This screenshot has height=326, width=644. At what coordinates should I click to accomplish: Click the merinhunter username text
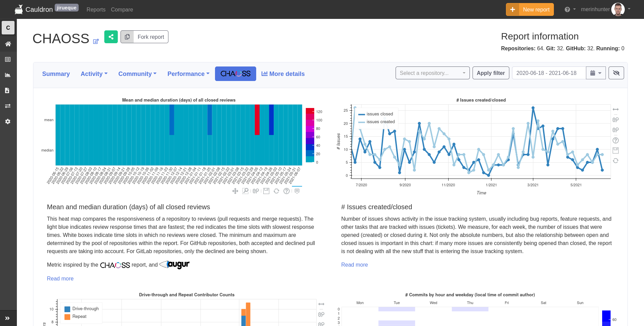595,9
